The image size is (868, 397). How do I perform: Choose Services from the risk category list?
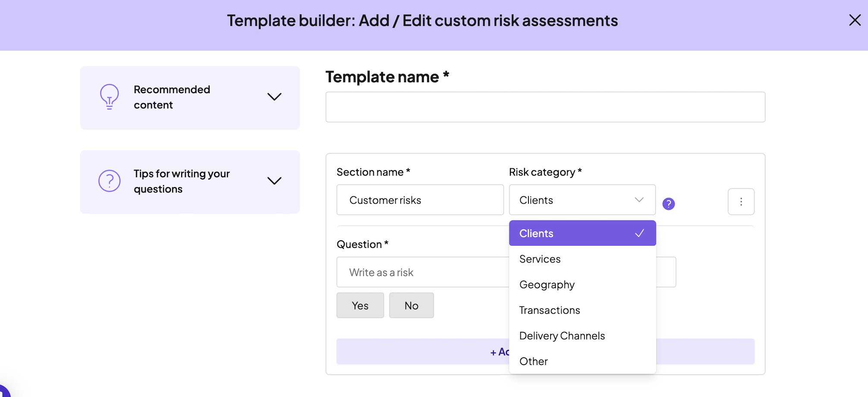(540, 259)
